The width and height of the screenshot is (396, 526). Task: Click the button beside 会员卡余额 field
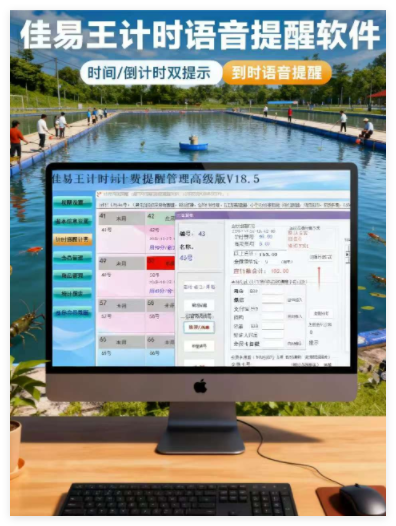(294, 344)
